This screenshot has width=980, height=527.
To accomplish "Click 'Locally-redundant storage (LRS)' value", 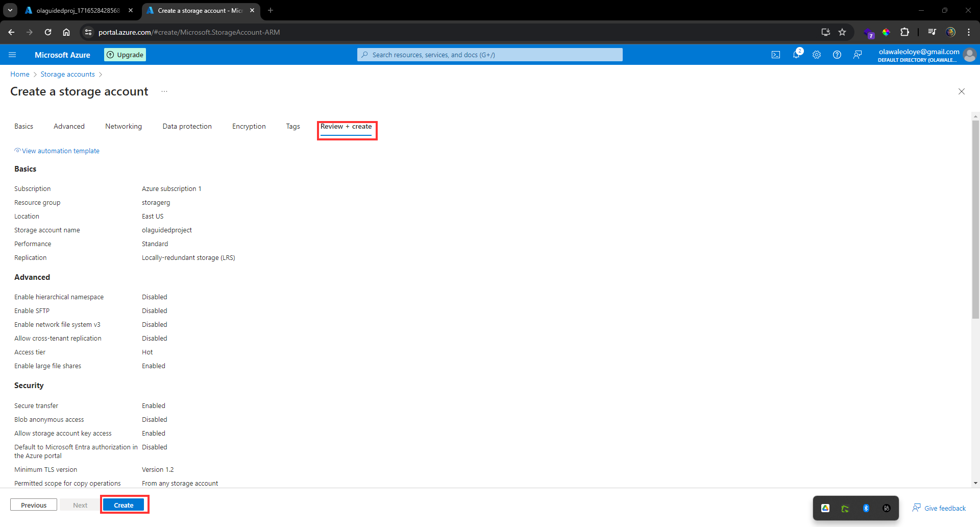I will coord(188,258).
